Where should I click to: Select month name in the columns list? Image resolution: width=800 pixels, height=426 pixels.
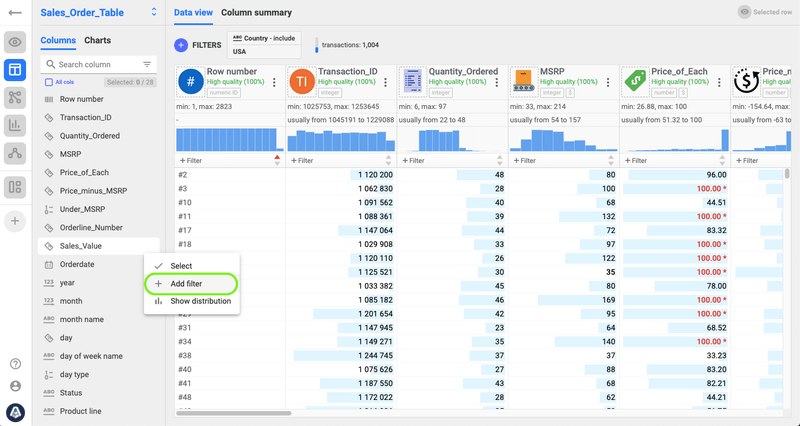(99, 319)
